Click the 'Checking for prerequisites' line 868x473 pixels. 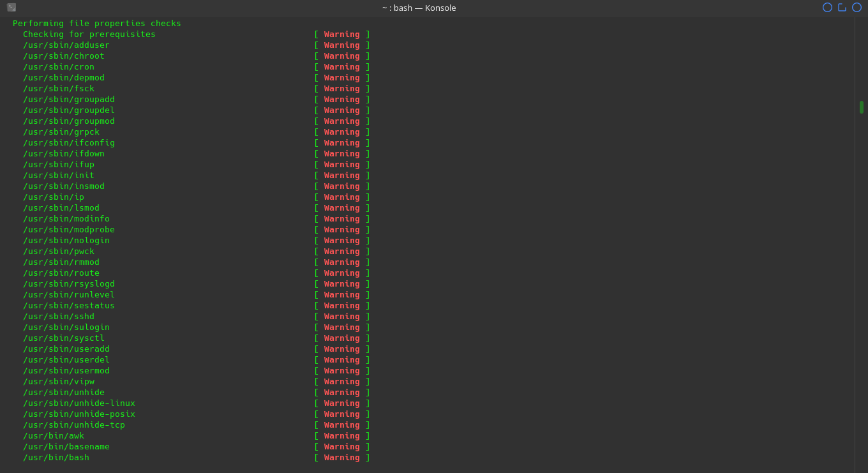pos(89,34)
